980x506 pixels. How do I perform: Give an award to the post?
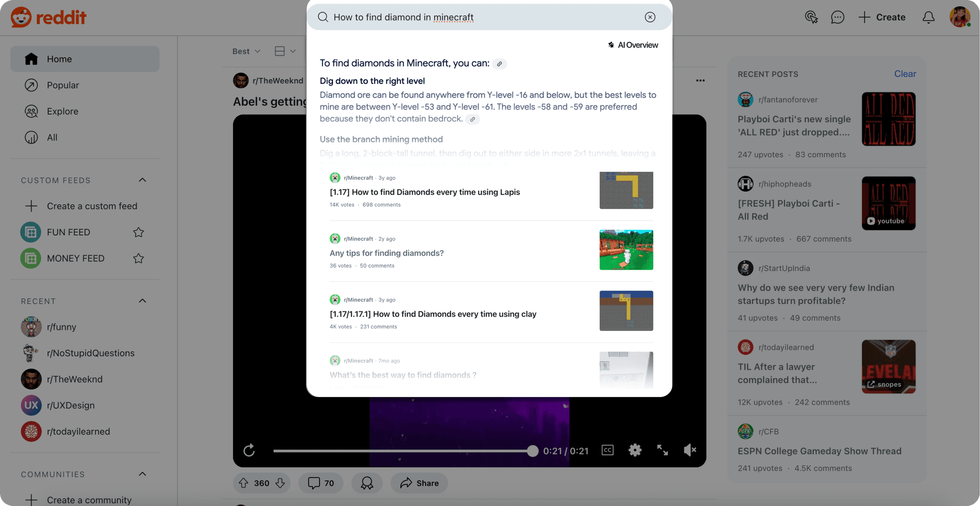(367, 483)
